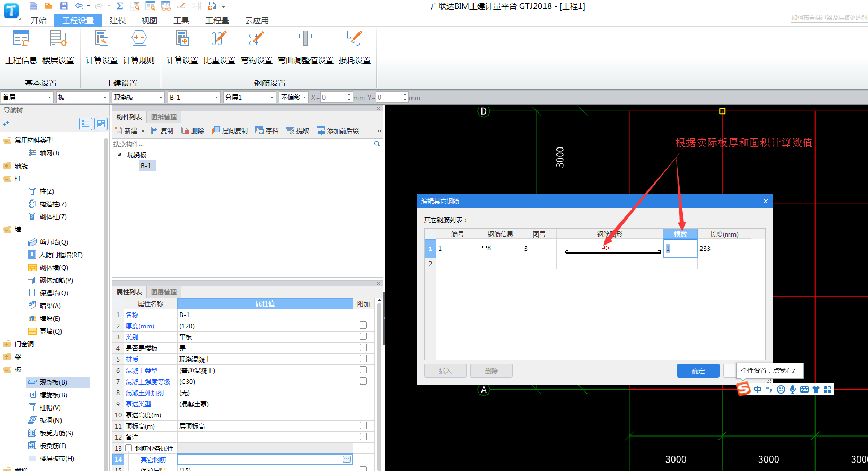Click the 根数 cell in row 1

pyautogui.click(x=680, y=248)
